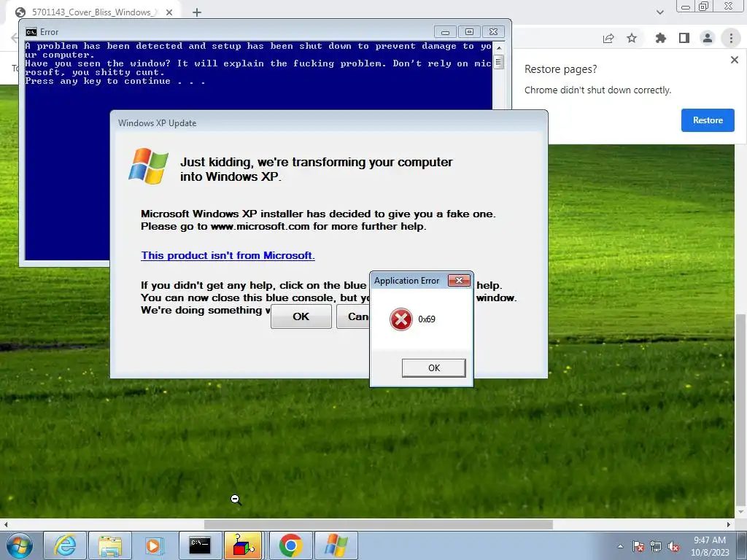Screen dimensions: 747x560
Task: Switch to the command prompt taskbar icon
Action: coord(200,545)
